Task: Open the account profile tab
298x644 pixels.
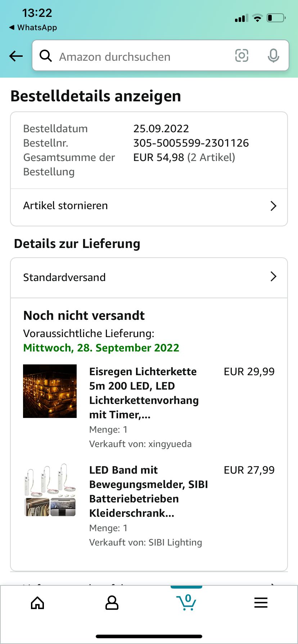Action: (x=112, y=603)
